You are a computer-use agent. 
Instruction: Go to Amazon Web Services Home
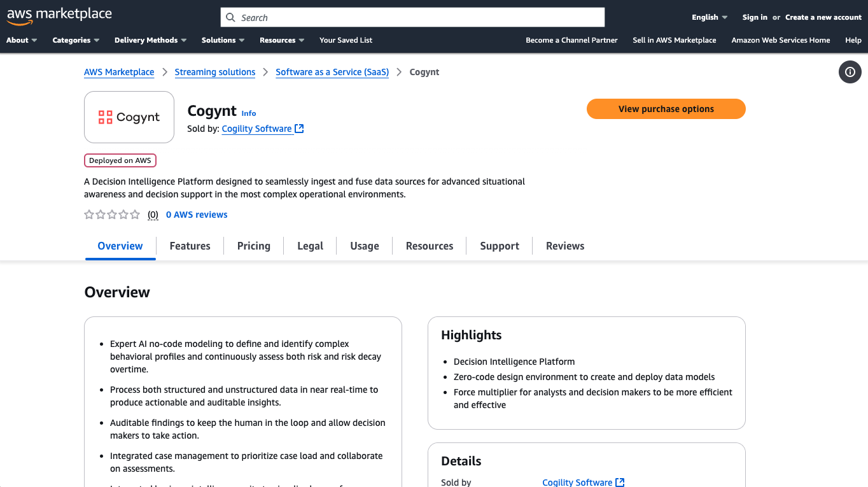(x=781, y=40)
